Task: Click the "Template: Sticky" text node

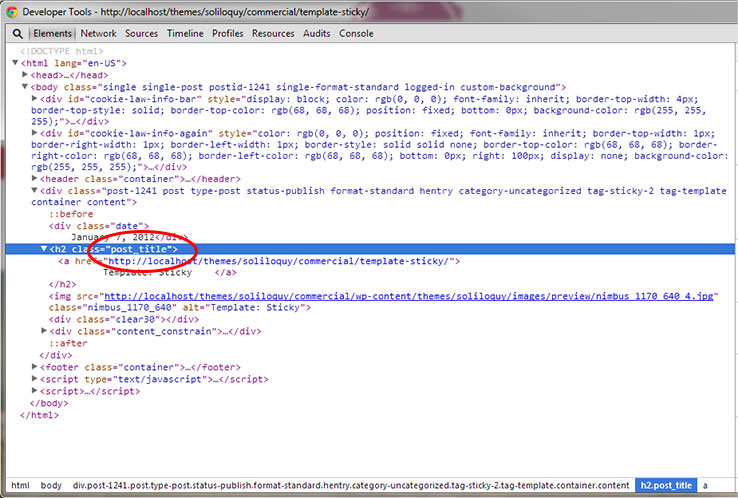Action: 147,273
